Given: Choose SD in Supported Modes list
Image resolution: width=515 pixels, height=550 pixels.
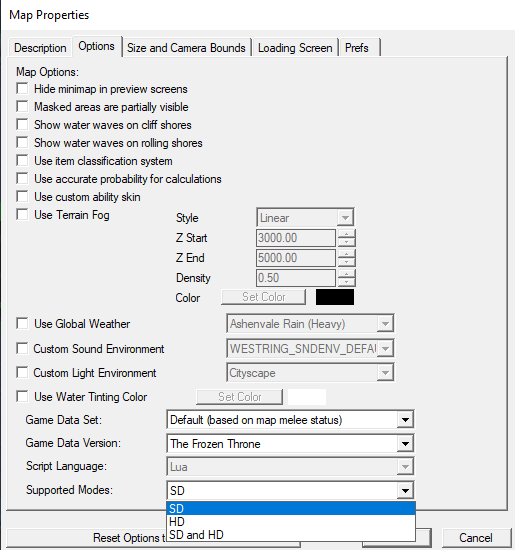Looking at the screenshot, I should [291, 509].
